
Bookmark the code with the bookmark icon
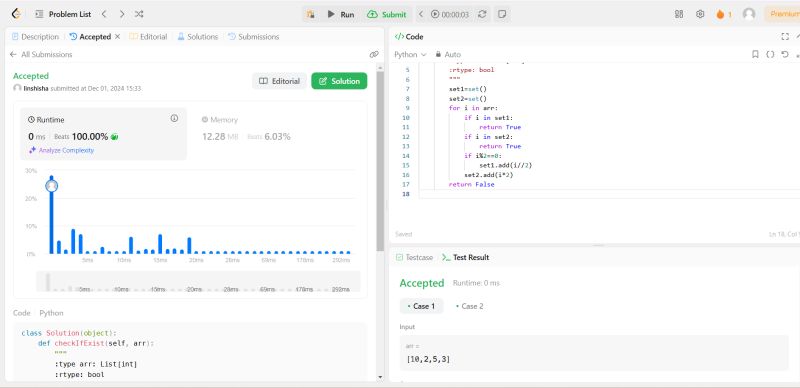point(755,54)
